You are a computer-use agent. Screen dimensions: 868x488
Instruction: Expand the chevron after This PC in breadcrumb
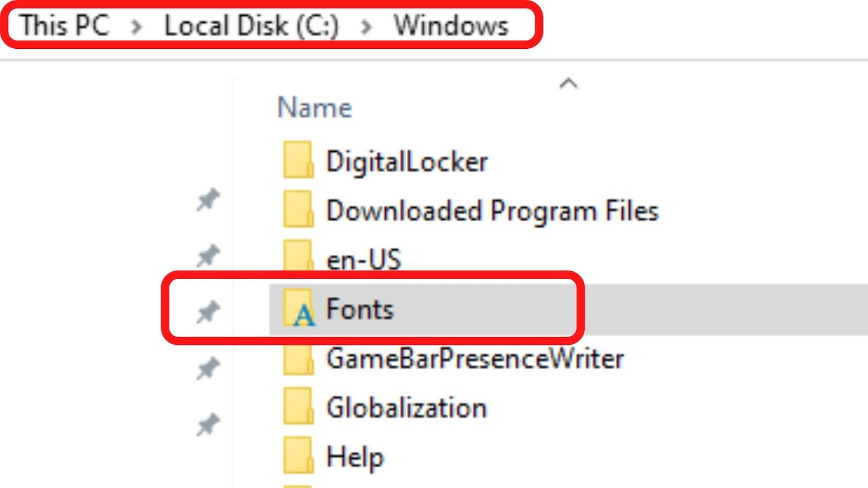137,26
